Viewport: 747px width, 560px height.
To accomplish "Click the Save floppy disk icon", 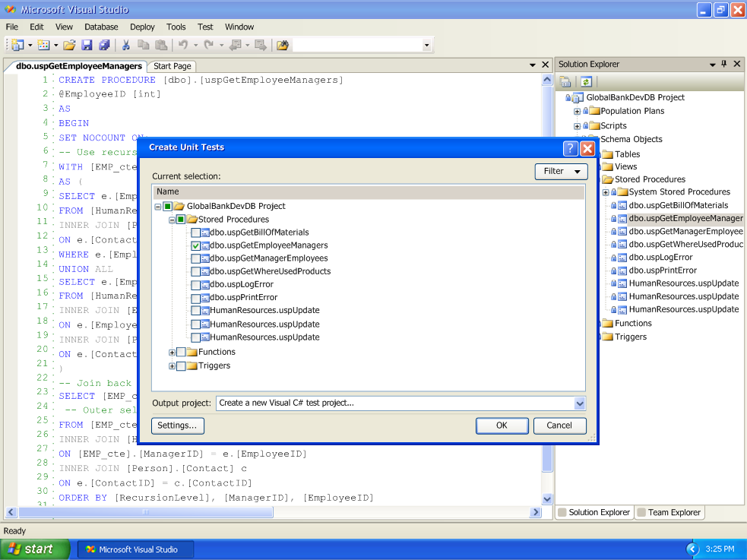I will (x=87, y=46).
